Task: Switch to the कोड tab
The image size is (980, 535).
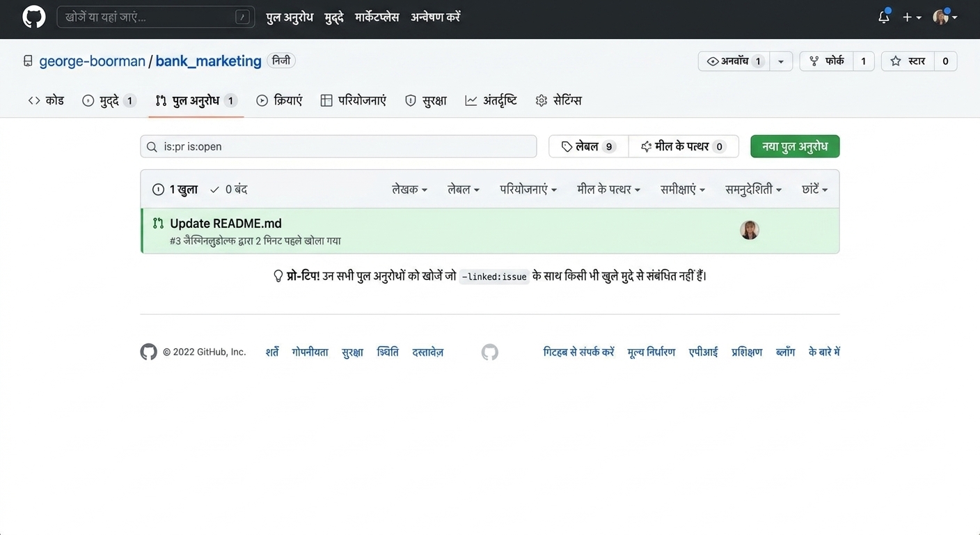Action: coord(46,100)
